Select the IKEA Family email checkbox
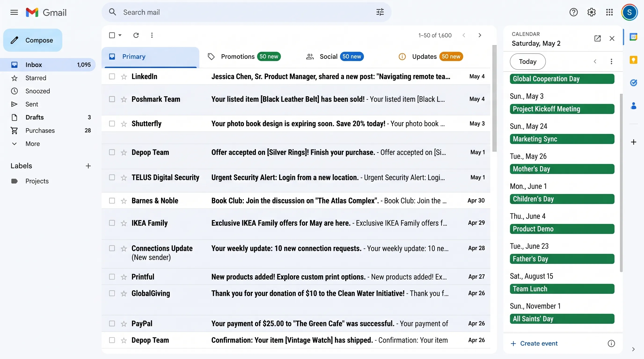This screenshot has height=359, width=644. 112,223
